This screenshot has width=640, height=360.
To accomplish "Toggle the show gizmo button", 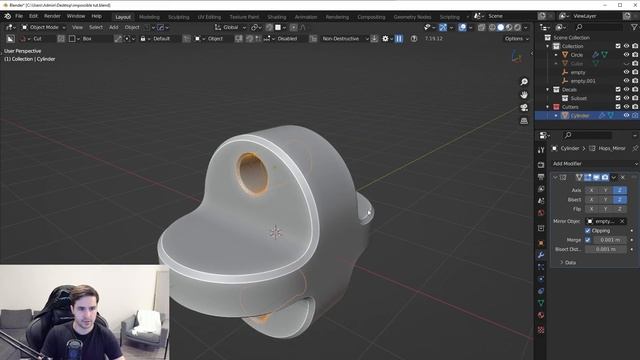I will (x=443, y=27).
